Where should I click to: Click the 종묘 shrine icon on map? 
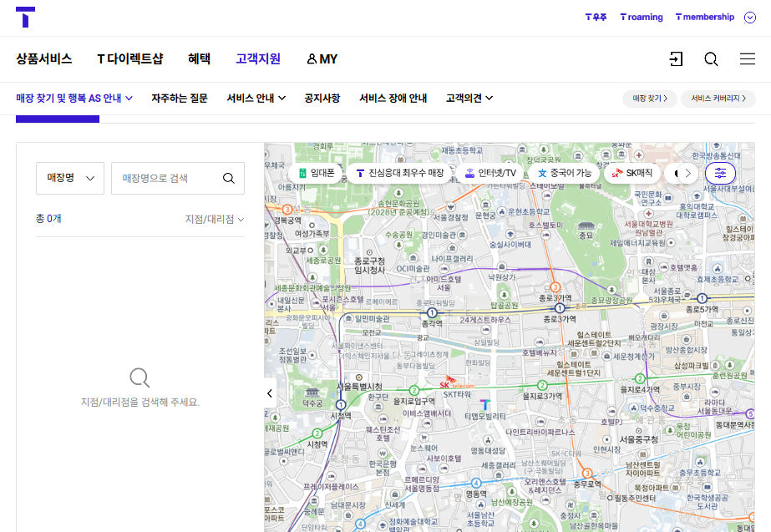[x=586, y=226]
